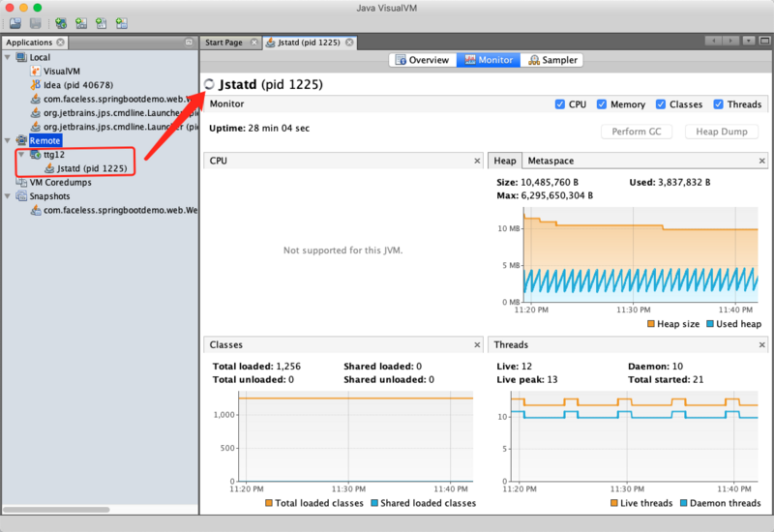Close the Applications panel
The height and width of the screenshot is (532, 774).
[x=60, y=43]
